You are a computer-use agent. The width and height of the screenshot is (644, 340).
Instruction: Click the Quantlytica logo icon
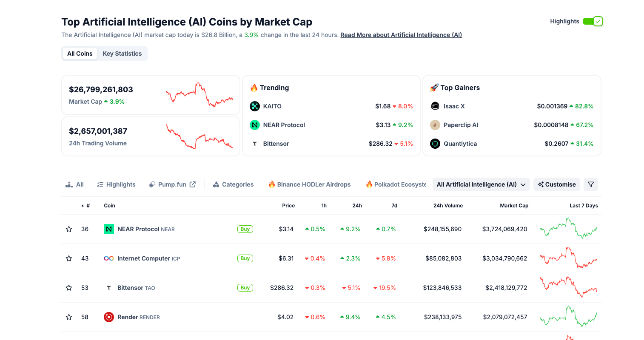pos(435,144)
